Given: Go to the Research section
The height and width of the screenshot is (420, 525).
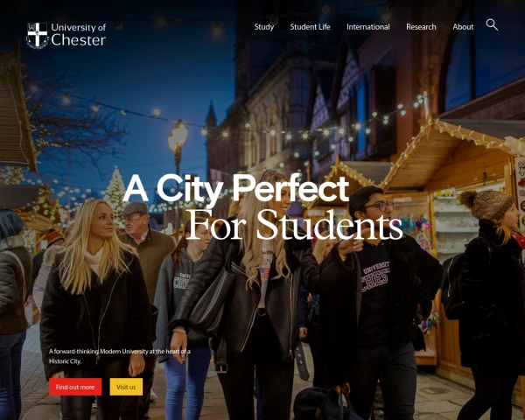Looking at the screenshot, I should point(421,27).
